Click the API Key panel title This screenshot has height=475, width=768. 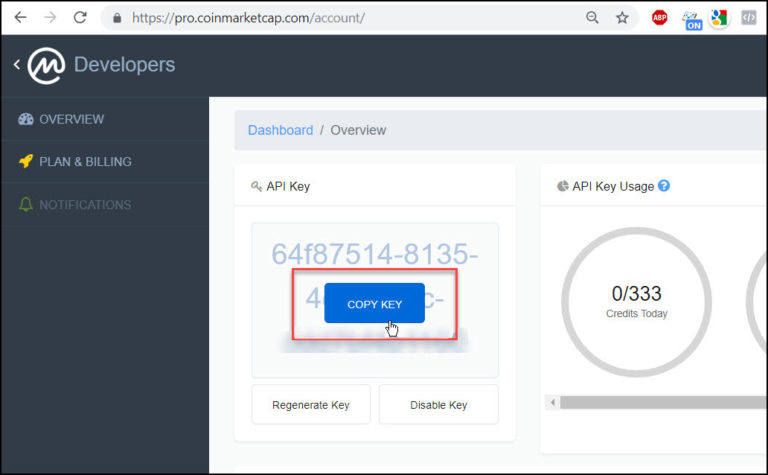point(288,187)
